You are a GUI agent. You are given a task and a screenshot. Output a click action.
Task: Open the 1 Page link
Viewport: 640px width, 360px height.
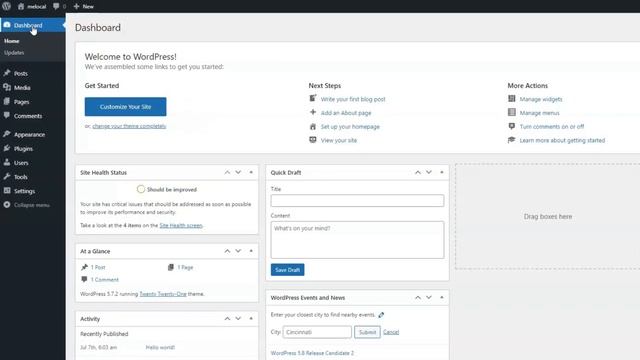185,267
